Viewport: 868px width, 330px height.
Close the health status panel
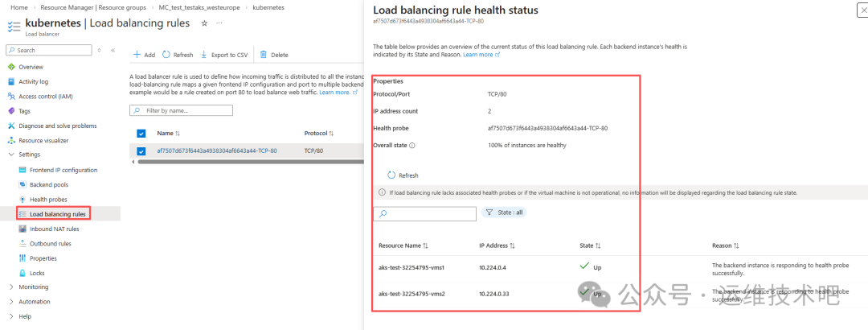(862, 10)
